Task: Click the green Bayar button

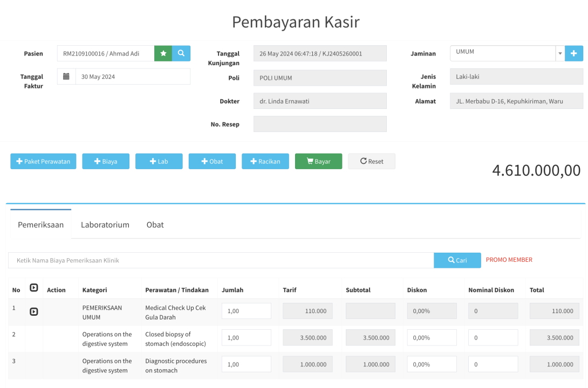Action: [318, 162]
